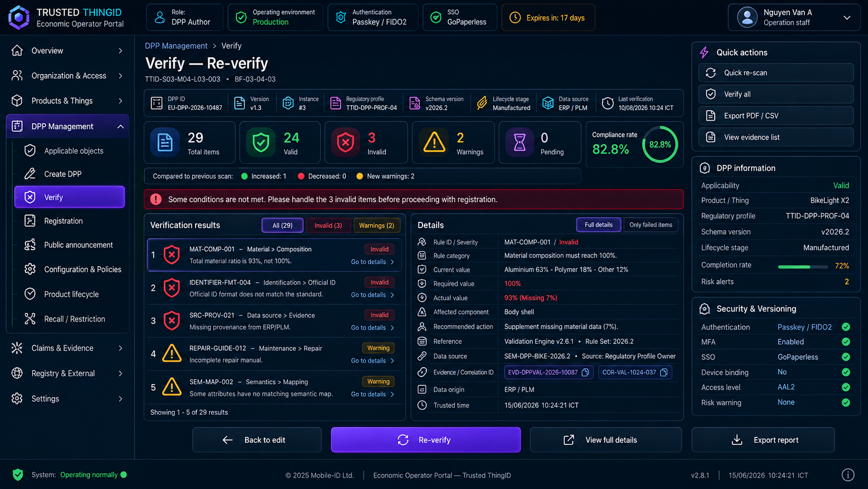868x489 pixels.
Task: Click the green Valid shield icon
Action: (261, 142)
